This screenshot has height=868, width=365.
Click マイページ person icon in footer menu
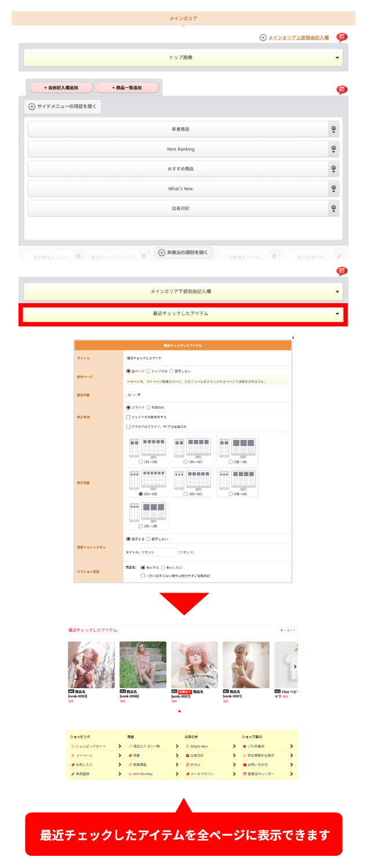point(73,755)
